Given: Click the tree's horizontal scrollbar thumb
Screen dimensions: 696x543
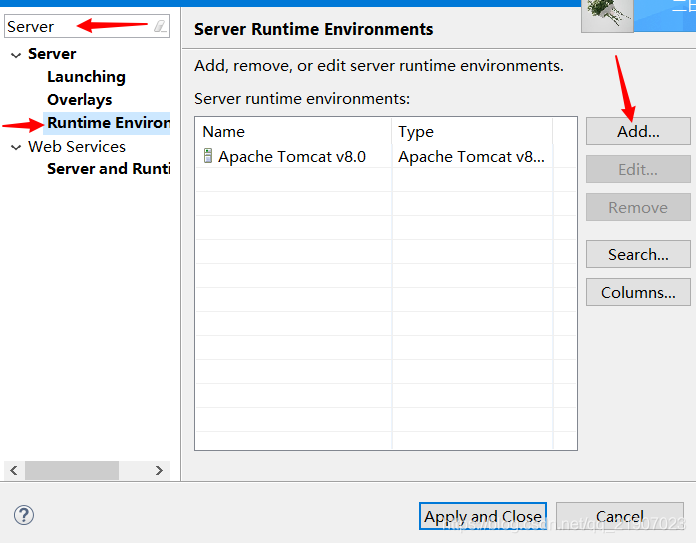Looking at the screenshot, I should click(x=71, y=470).
